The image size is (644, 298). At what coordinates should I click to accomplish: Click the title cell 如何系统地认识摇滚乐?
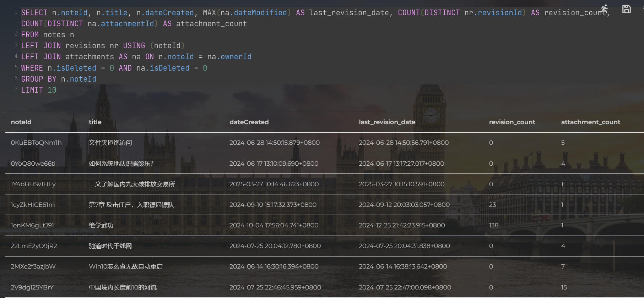121,164
